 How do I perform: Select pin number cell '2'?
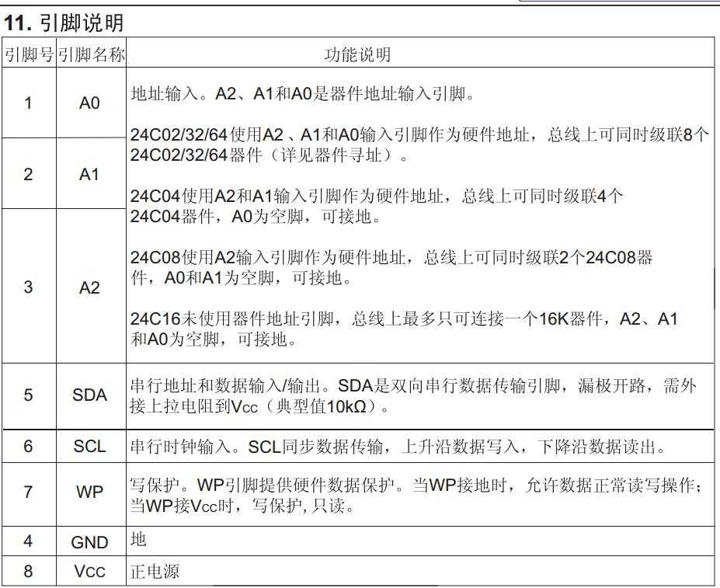tap(29, 174)
